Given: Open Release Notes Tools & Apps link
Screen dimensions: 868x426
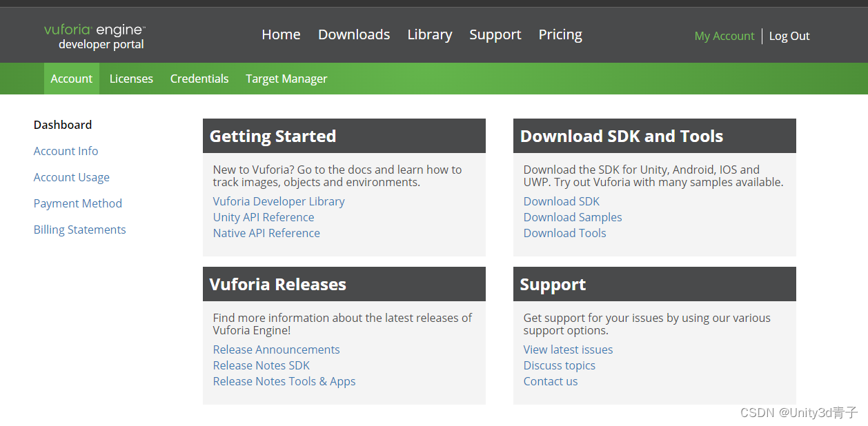Looking at the screenshot, I should click(284, 381).
